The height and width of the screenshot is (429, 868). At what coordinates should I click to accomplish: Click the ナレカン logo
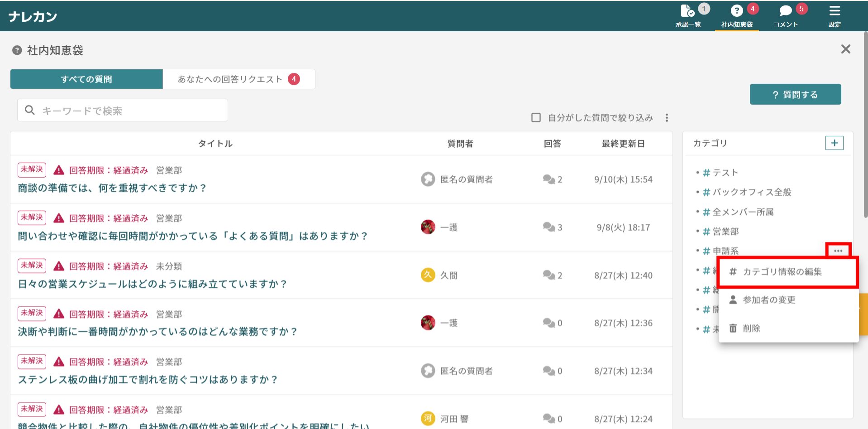[x=33, y=17]
